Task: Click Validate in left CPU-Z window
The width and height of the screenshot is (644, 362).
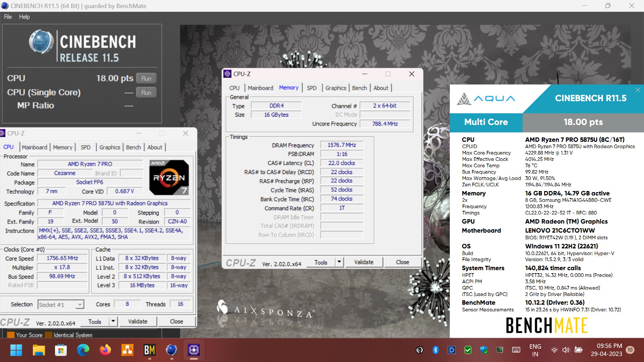Action: click(x=138, y=321)
